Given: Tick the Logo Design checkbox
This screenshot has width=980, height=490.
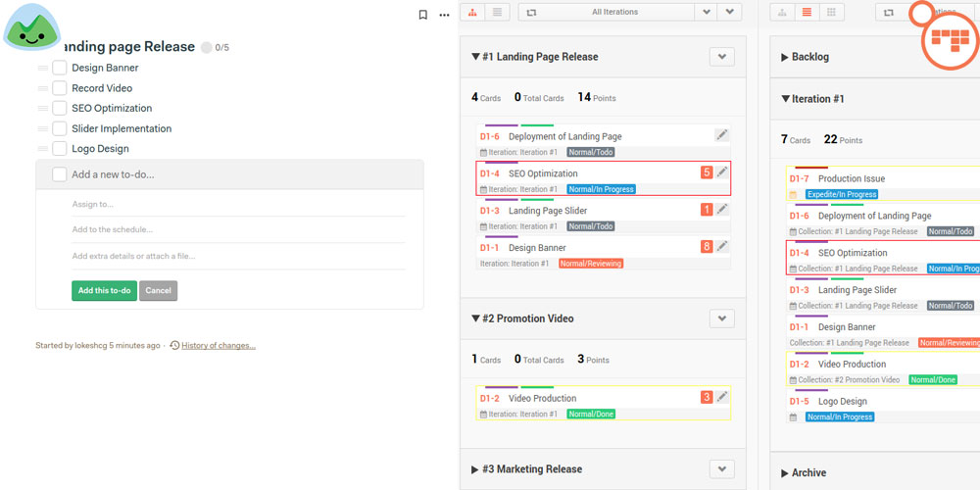Looking at the screenshot, I should (60, 149).
